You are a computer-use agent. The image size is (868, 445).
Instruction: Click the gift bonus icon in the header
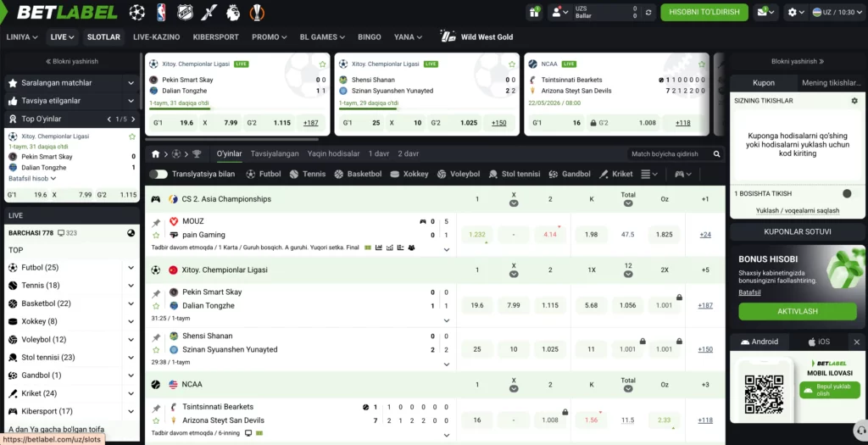[x=534, y=12]
